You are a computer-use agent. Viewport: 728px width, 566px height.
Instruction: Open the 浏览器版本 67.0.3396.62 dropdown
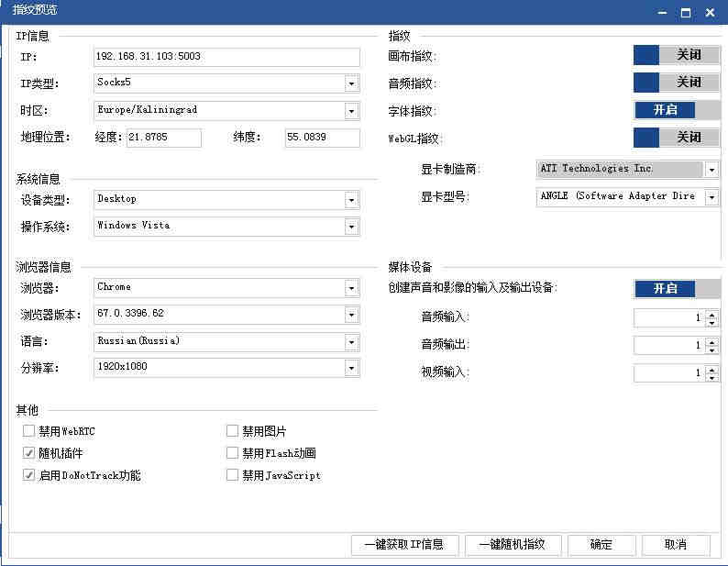tap(352, 315)
